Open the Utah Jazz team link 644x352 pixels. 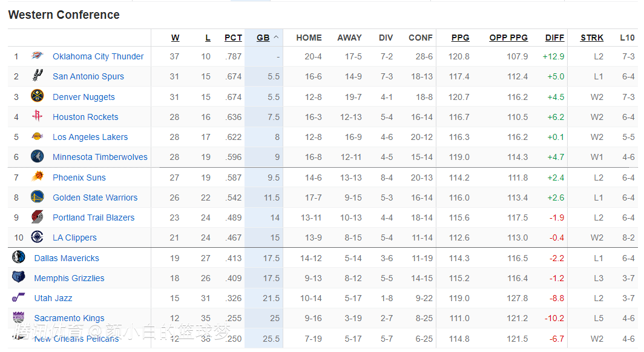(x=53, y=298)
